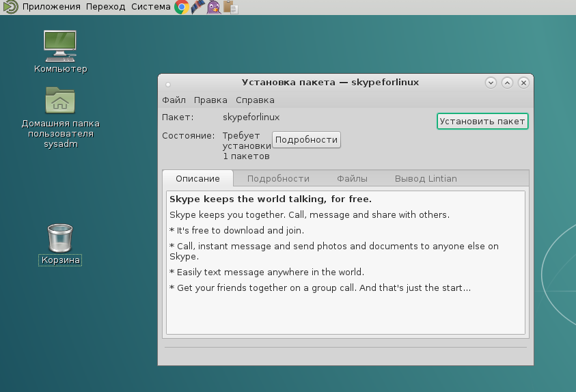Click the 'Get your friends together' line

[320, 288]
